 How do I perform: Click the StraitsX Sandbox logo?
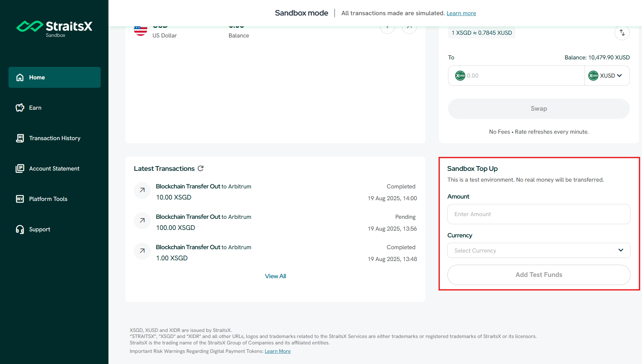click(x=54, y=29)
